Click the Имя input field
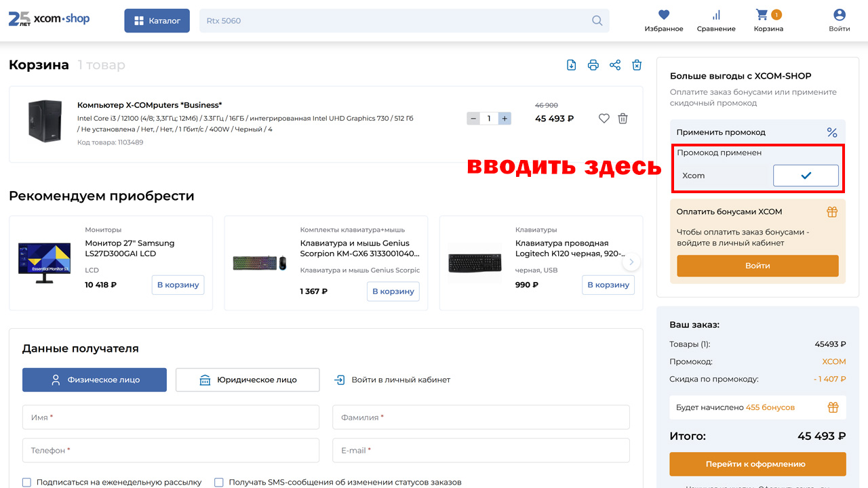 171,418
